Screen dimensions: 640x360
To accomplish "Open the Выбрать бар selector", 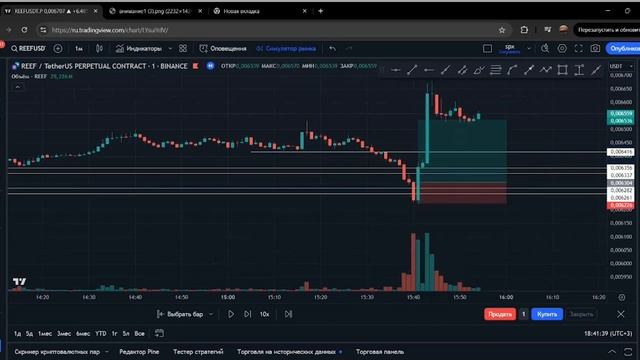I will pyautogui.click(x=180, y=314).
